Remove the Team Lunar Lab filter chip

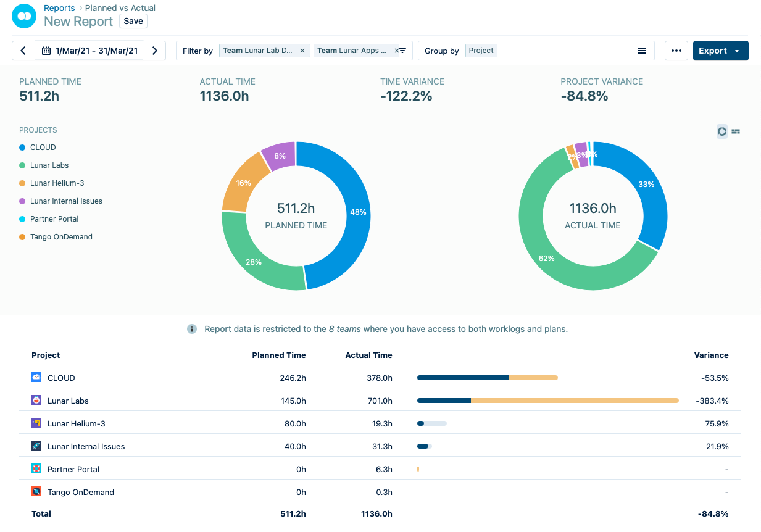click(303, 50)
